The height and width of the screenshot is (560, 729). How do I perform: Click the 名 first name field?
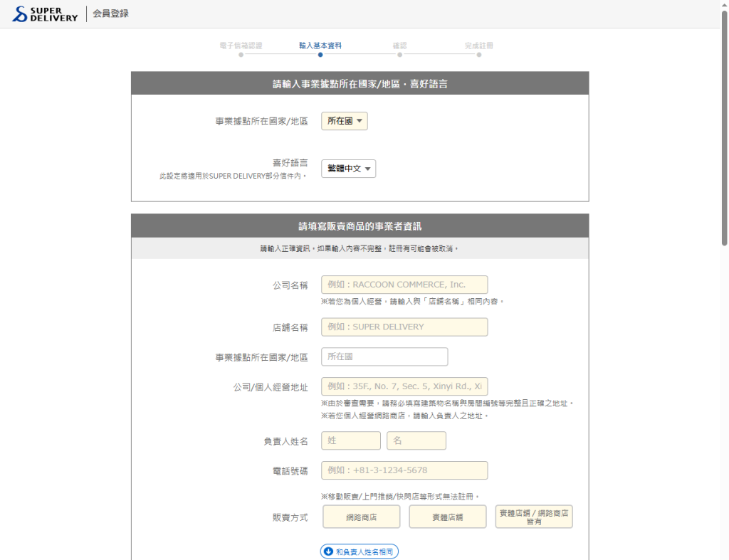coord(416,440)
